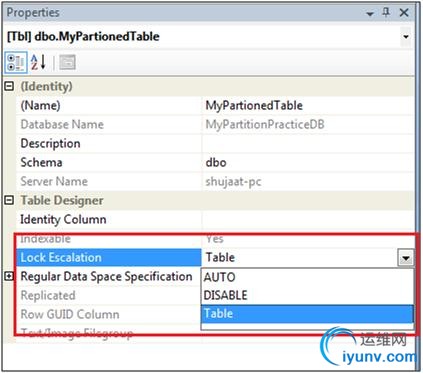Collapse the (Identity) category
This screenshot has width=423, height=373.
[9, 86]
